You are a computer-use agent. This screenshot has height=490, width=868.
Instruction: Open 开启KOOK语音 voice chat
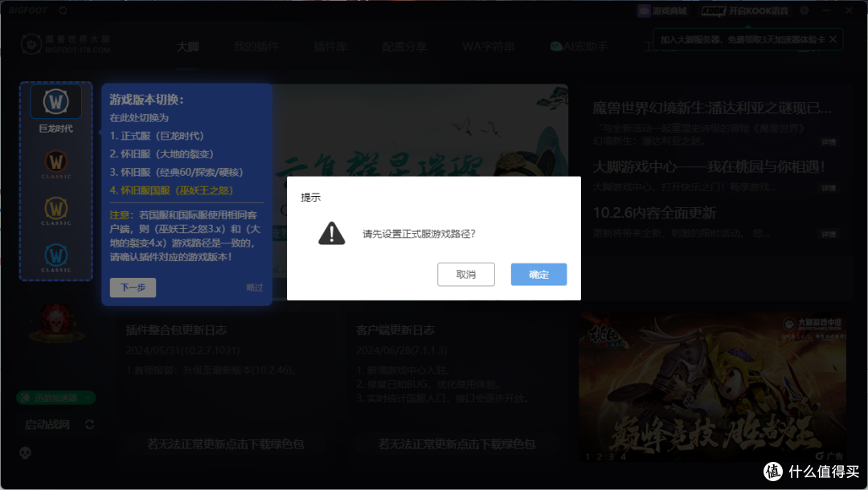pos(745,11)
